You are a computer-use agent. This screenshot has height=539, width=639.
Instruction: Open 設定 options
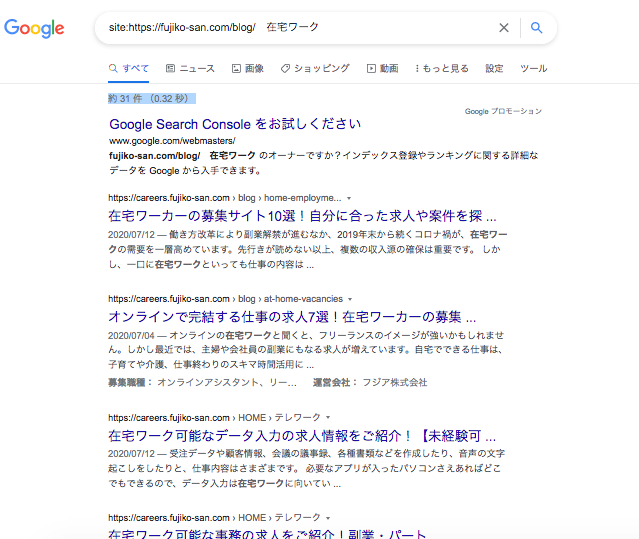(x=494, y=68)
